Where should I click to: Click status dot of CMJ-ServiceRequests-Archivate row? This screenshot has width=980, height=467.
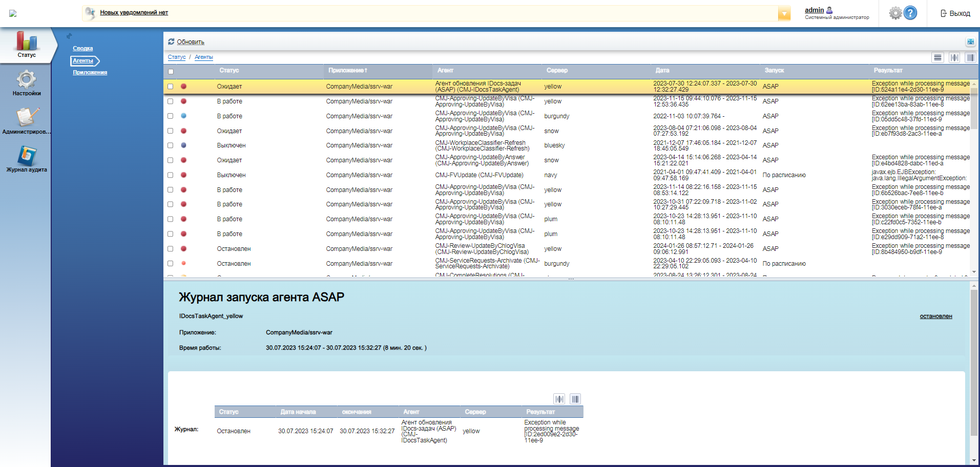[x=183, y=263]
